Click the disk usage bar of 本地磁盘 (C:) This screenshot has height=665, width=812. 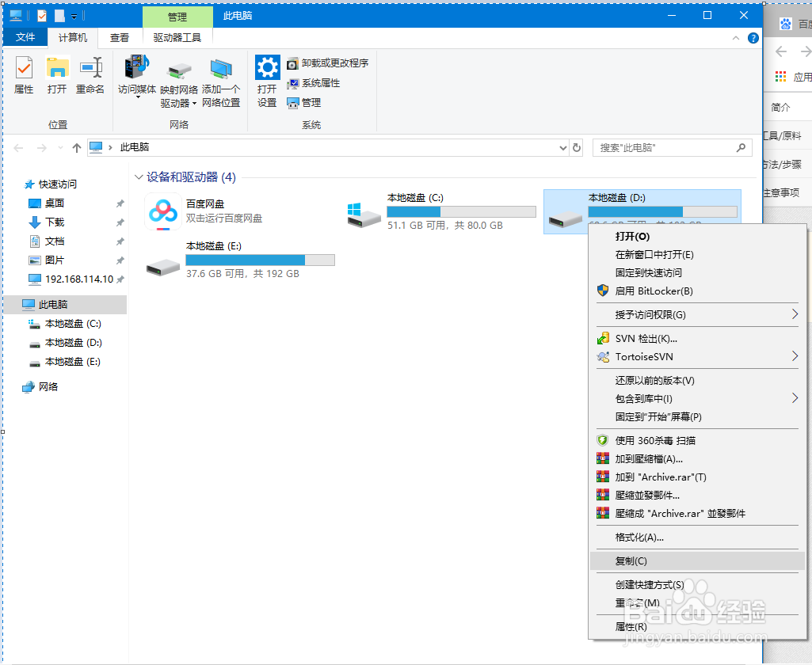[461, 211]
